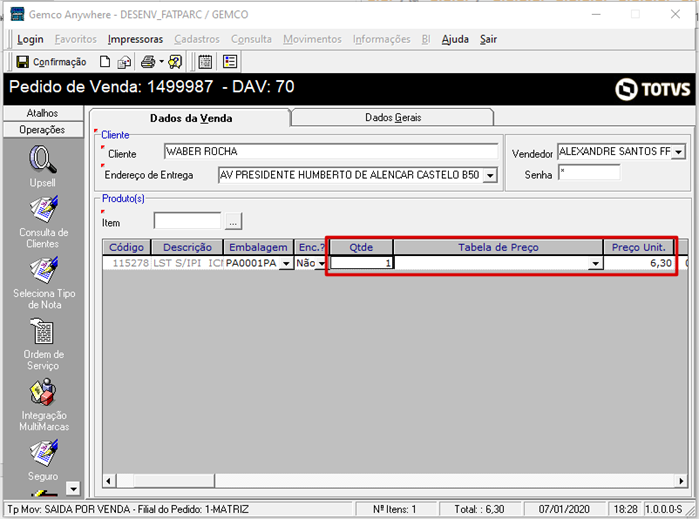The height and width of the screenshot is (519, 699).
Task: Click the toolbar icon beside the new document icon
Action: pyautogui.click(x=124, y=62)
